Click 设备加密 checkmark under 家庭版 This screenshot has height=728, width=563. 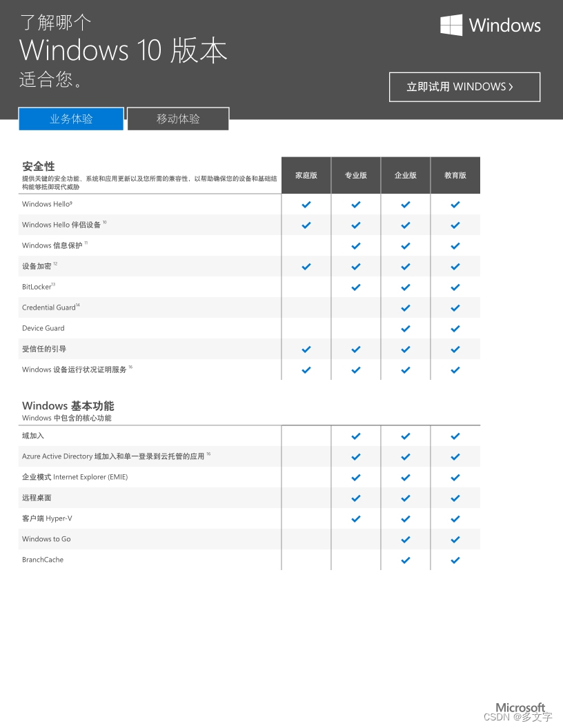coord(306,267)
